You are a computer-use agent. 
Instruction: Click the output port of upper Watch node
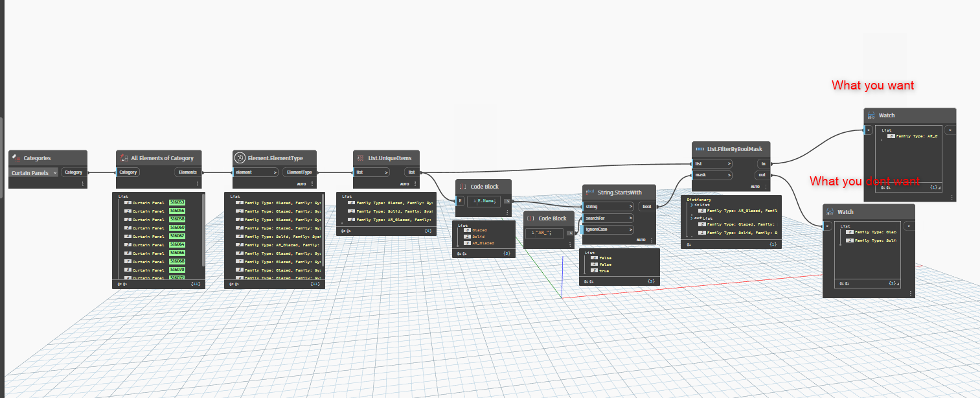click(x=950, y=130)
